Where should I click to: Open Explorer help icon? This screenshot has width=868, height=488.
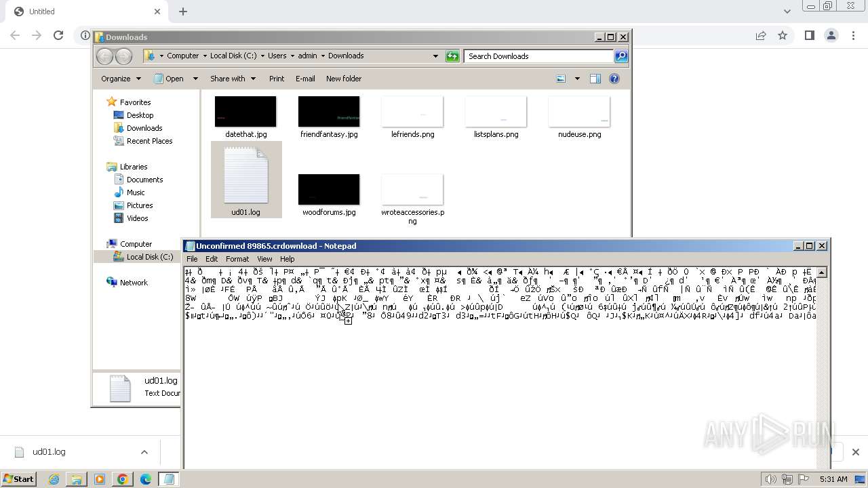(x=614, y=79)
